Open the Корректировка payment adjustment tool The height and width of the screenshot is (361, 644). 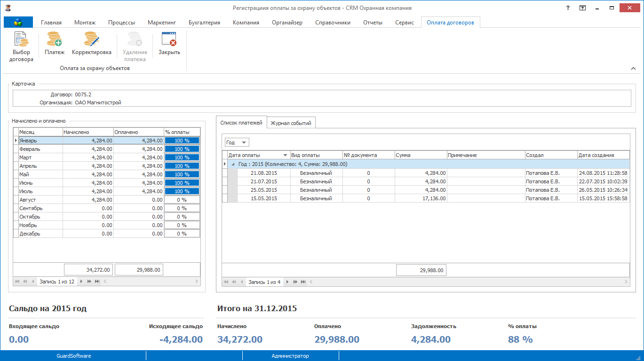click(x=92, y=43)
